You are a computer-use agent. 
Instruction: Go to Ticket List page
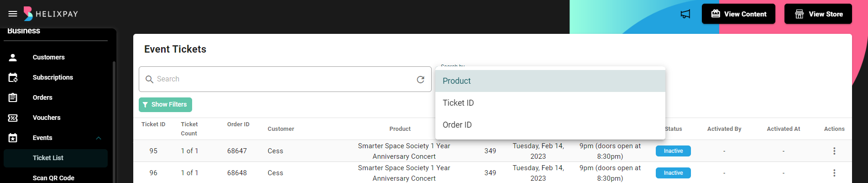[x=48, y=158]
